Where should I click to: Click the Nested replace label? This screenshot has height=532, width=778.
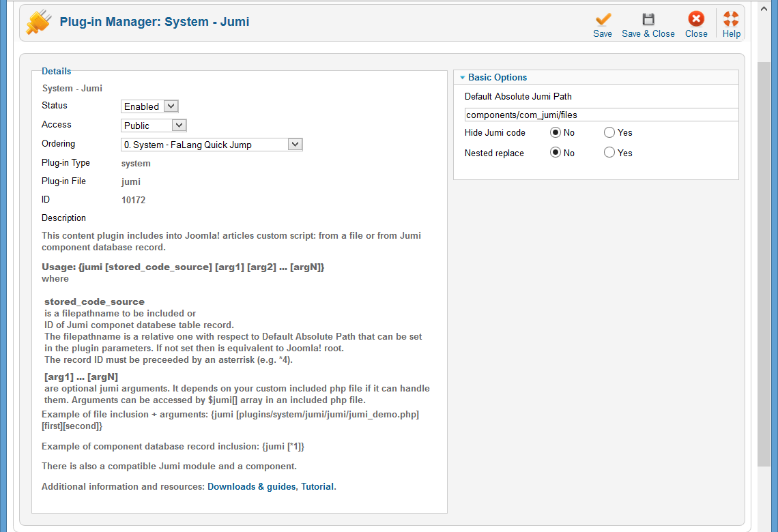tap(494, 153)
